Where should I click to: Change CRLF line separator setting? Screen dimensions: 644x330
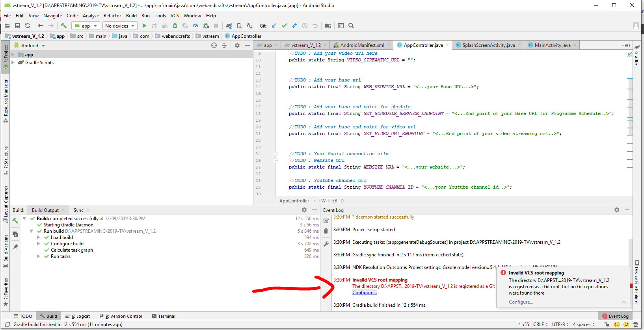pos(540,324)
